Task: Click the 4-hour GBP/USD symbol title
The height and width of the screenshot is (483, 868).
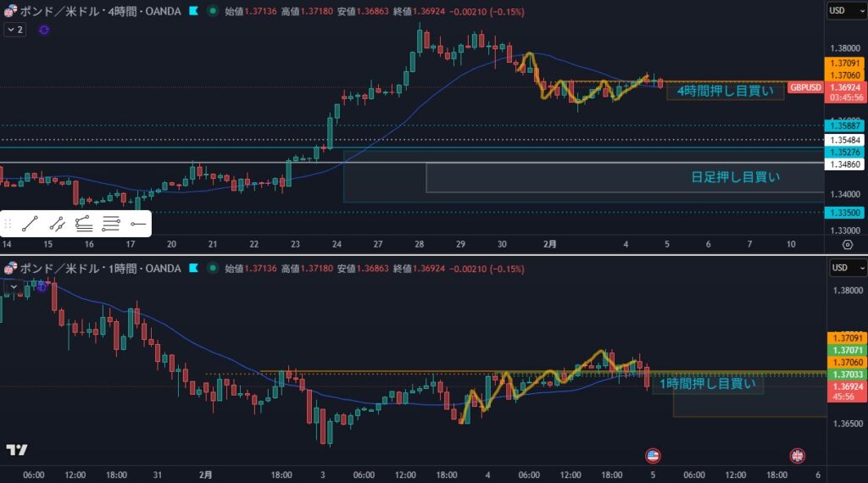Action: coord(97,11)
